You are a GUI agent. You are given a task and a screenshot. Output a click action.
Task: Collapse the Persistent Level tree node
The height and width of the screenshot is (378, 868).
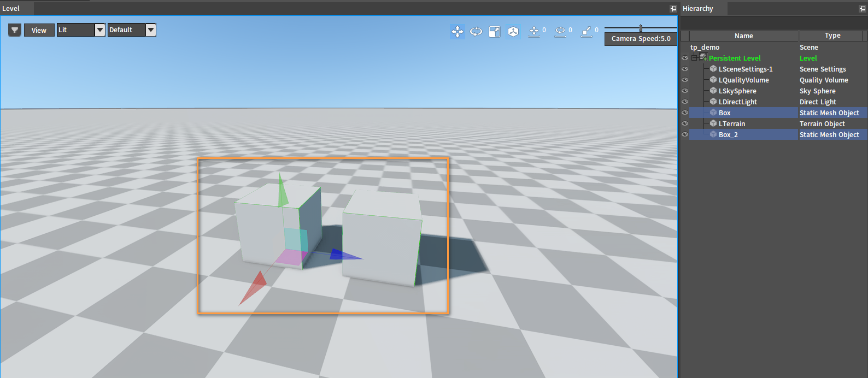694,58
